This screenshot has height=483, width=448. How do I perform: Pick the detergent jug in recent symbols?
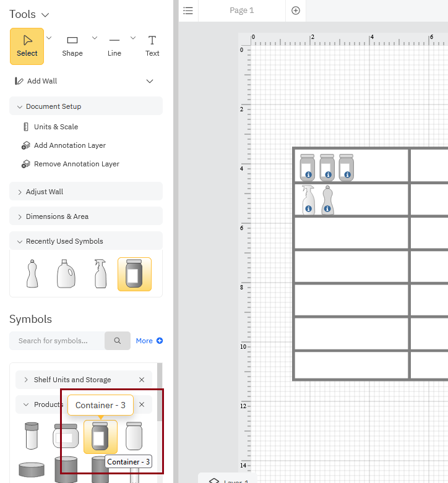pyautogui.click(x=66, y=274)
